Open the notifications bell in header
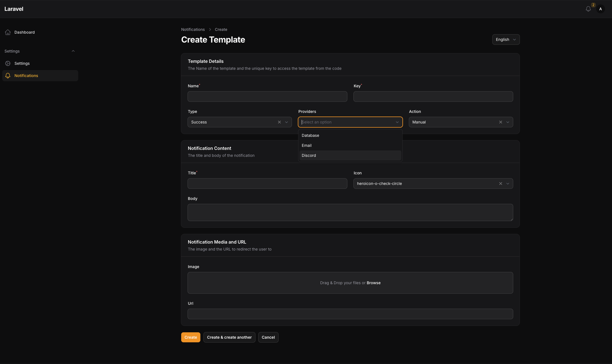The height and width of the screenshot is (364, 612). (588, 9)
